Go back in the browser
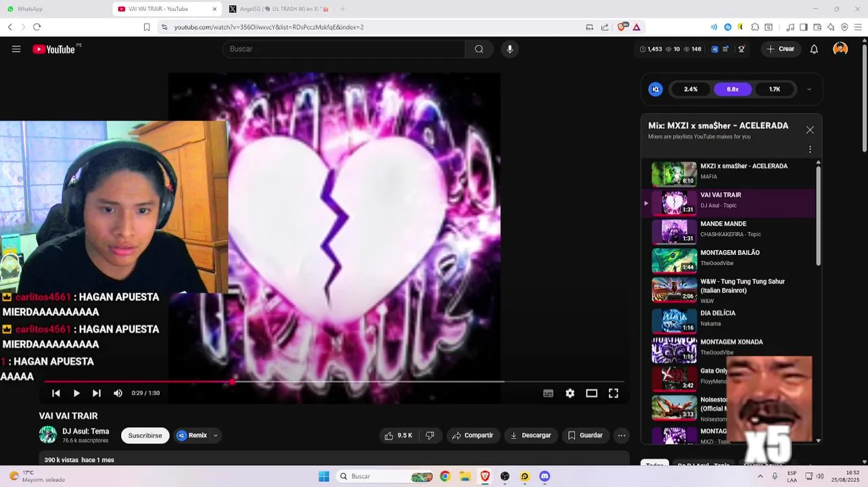This screenshot has width=868, height=487. click(9, 27)
